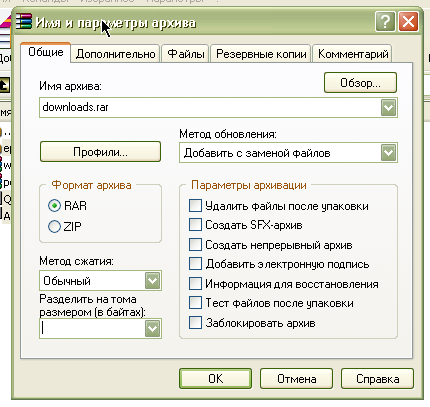Click the Обзор... button
The height and width of the screenshot is (407, 430).
pos(360,83)
